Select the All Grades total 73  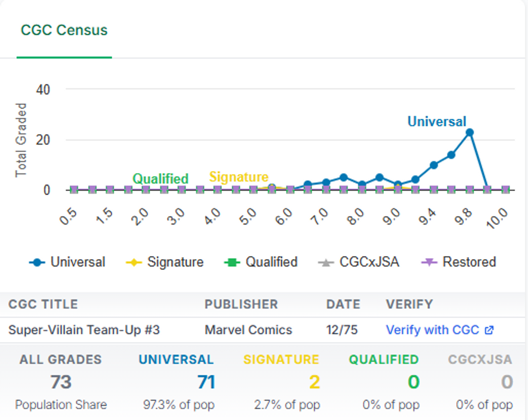point(61,382)
